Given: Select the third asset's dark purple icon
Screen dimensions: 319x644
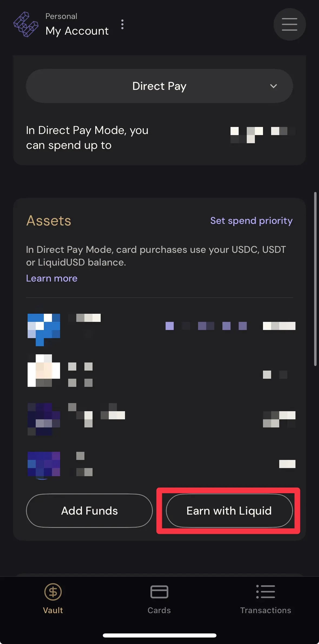Looking at the screenshot, I should 44,419.
